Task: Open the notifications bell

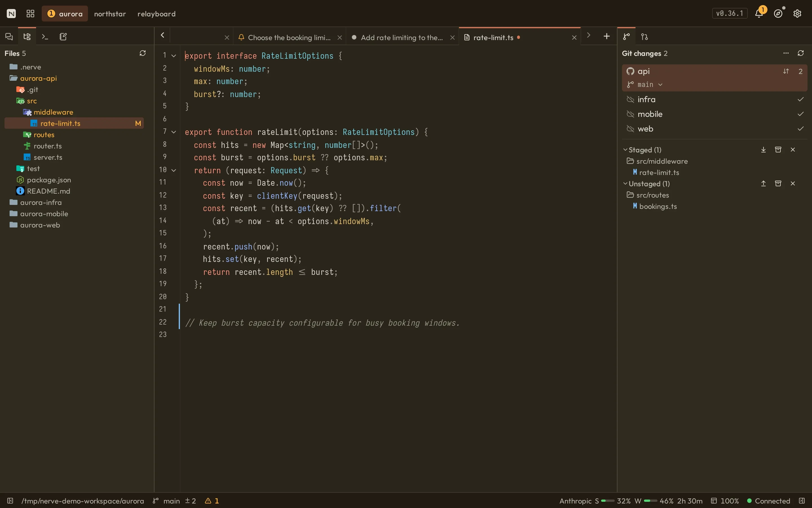Action: coord(759,14)
